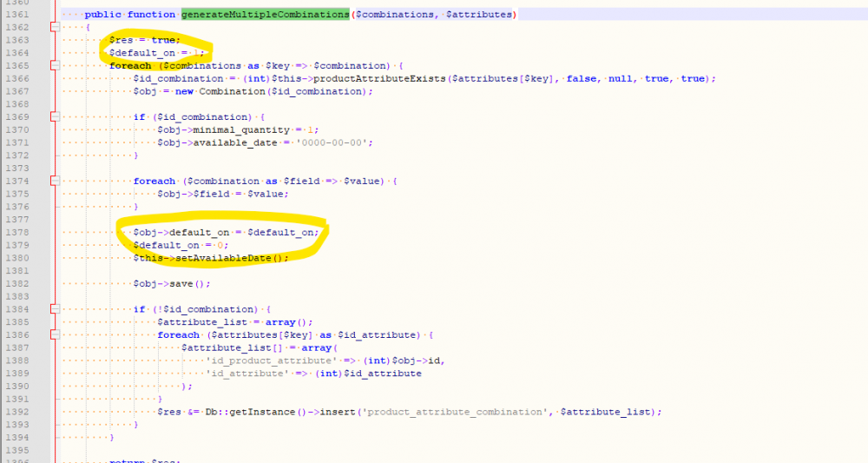The width and height of the screenshot is (868, 463).
Task: Click "$attribute_list = array();" on line 1385
Action: tap(234, 321)
